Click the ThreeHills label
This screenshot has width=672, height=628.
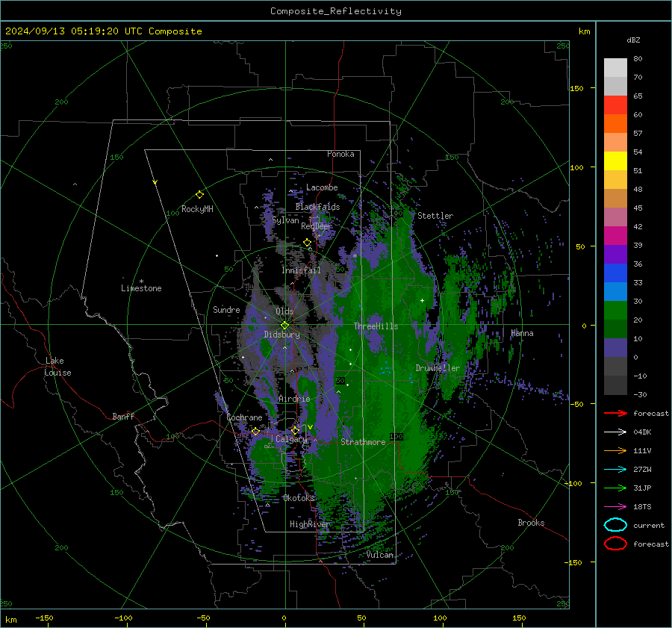click(x=376, y=326)
